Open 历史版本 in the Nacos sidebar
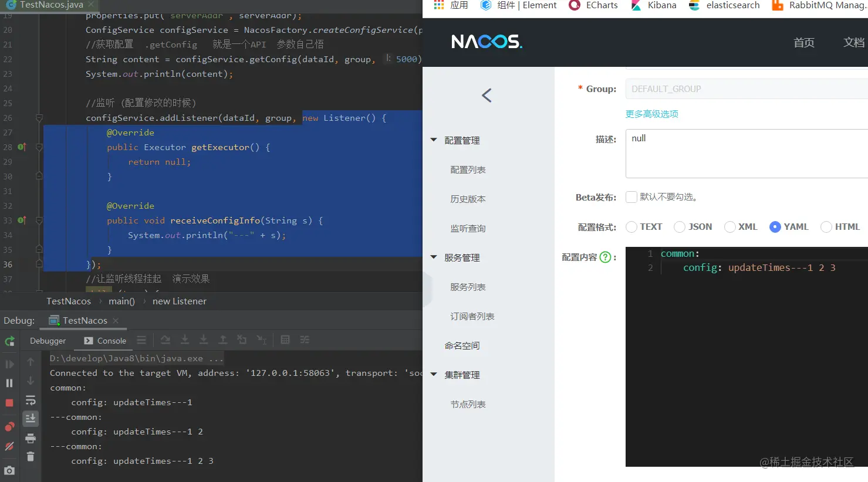The height and width of the screenshot is (482, 868). click(468, 199)
